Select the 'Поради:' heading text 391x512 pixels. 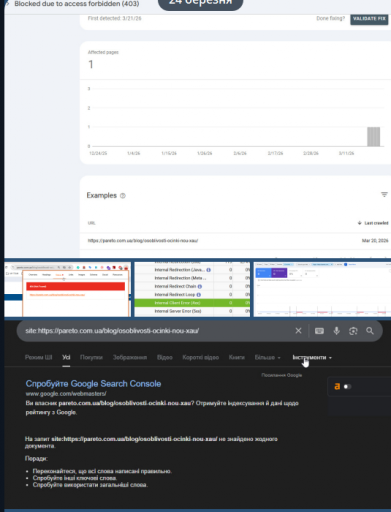(x=36, y=459)
